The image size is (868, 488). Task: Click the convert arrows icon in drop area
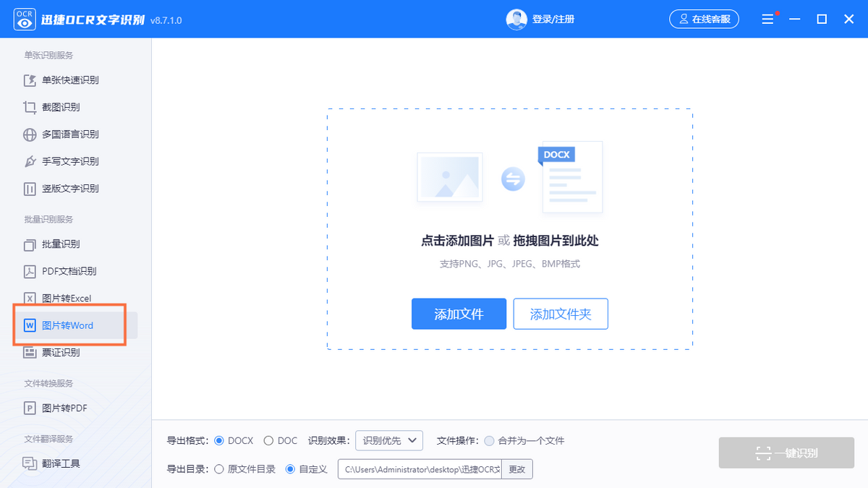(513, 179)
